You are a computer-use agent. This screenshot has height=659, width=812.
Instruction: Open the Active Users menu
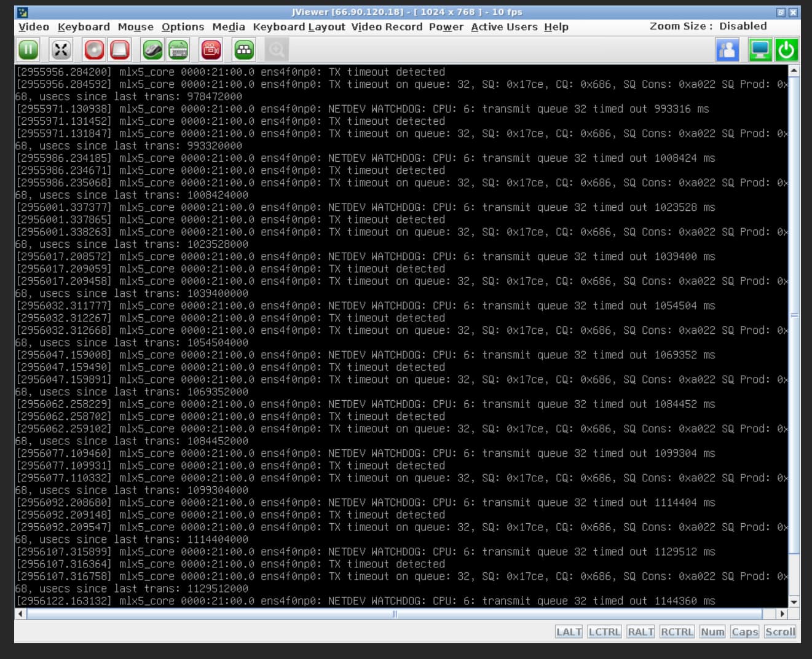coord(504,27)
